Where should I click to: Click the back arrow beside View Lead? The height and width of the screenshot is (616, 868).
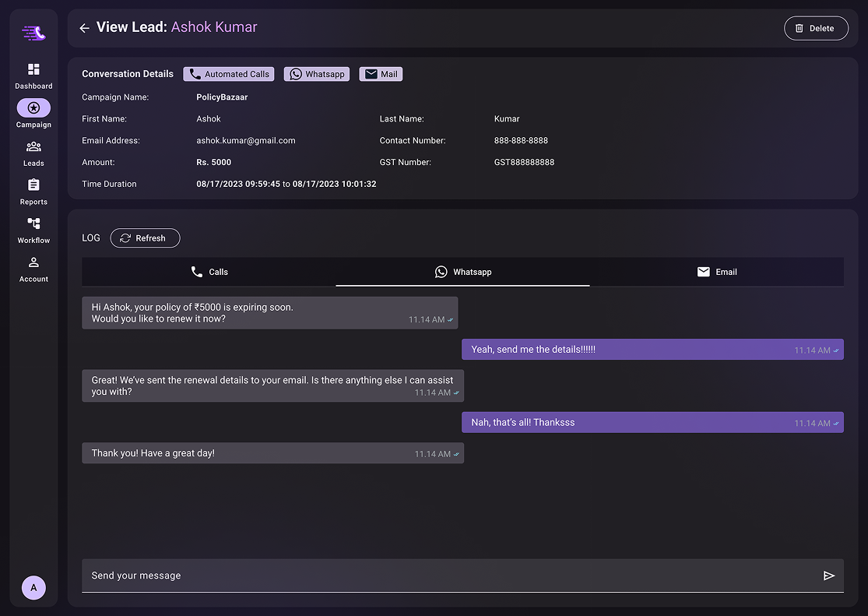[84, 28]
